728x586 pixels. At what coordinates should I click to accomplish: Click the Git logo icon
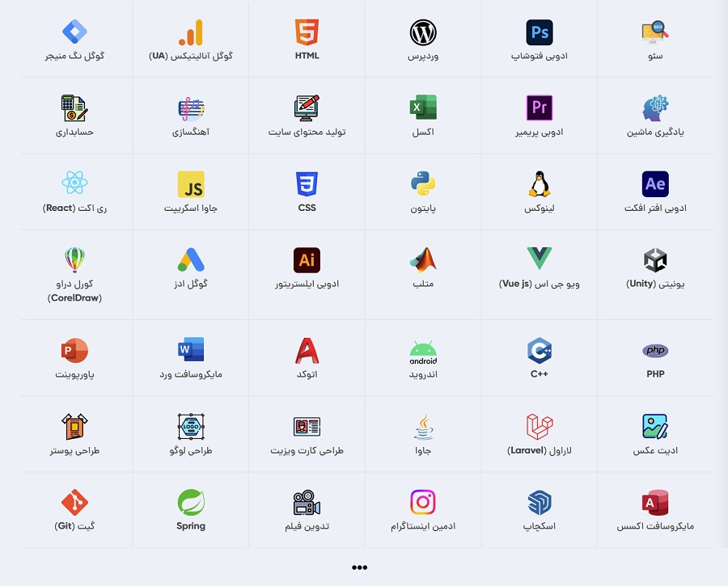tap(74, 502)
